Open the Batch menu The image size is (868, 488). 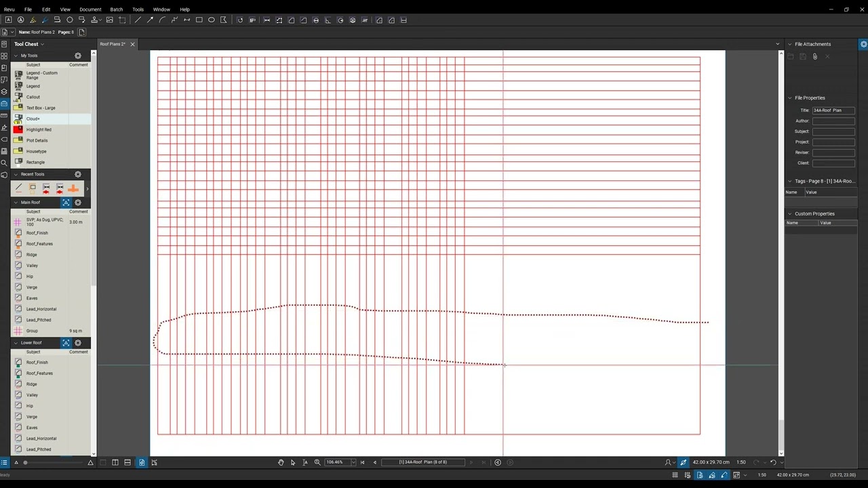117,9
